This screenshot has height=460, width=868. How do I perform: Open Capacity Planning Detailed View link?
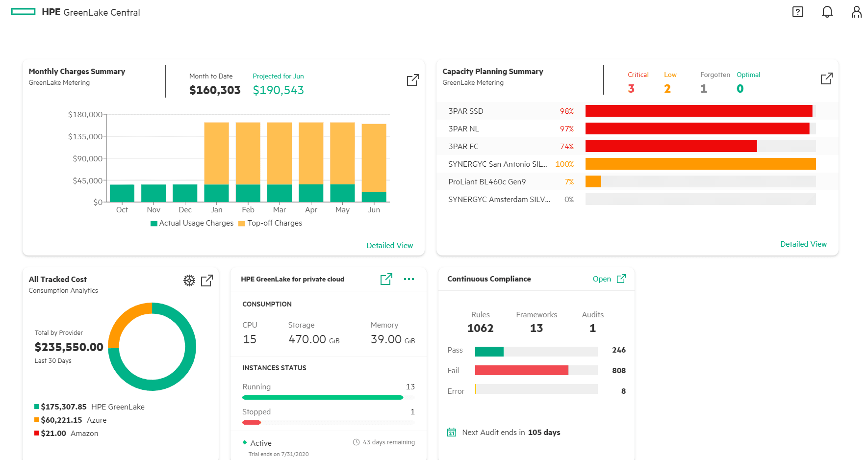point(804,244)
